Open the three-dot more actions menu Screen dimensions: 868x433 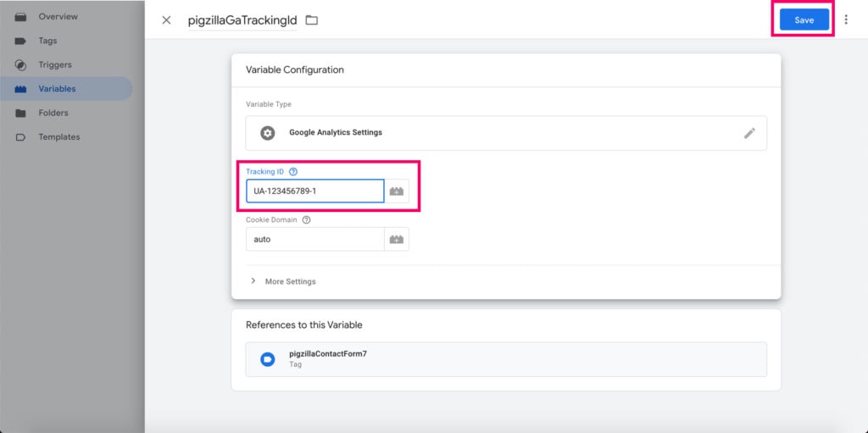(x=845, y=20)
